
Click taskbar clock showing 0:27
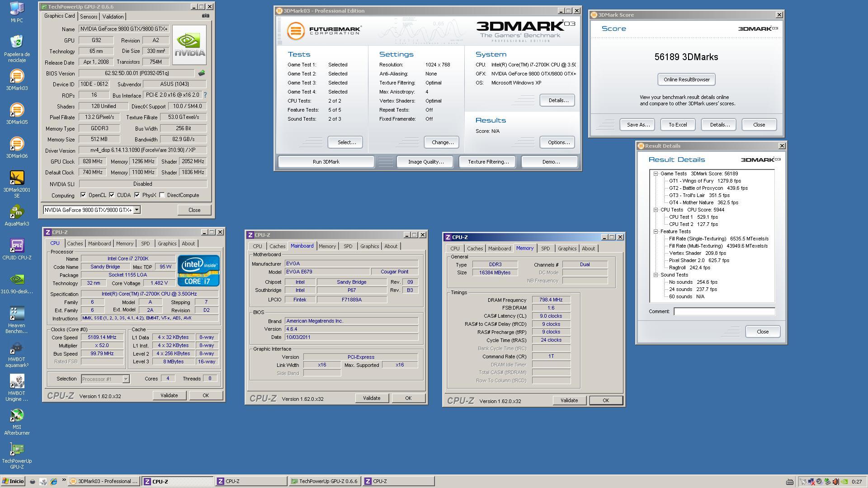point(856,482)
